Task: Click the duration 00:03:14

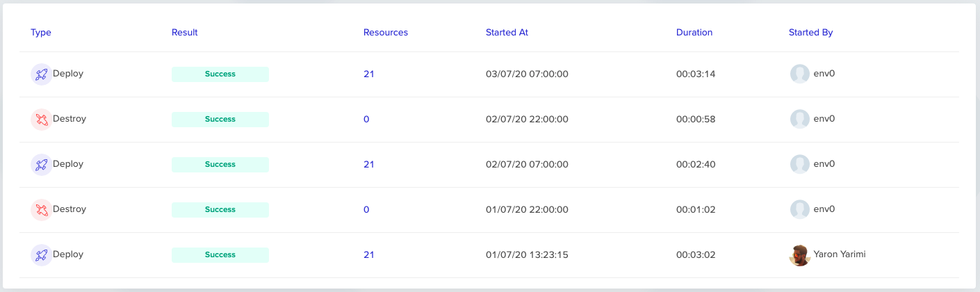Action: point(696,74)
